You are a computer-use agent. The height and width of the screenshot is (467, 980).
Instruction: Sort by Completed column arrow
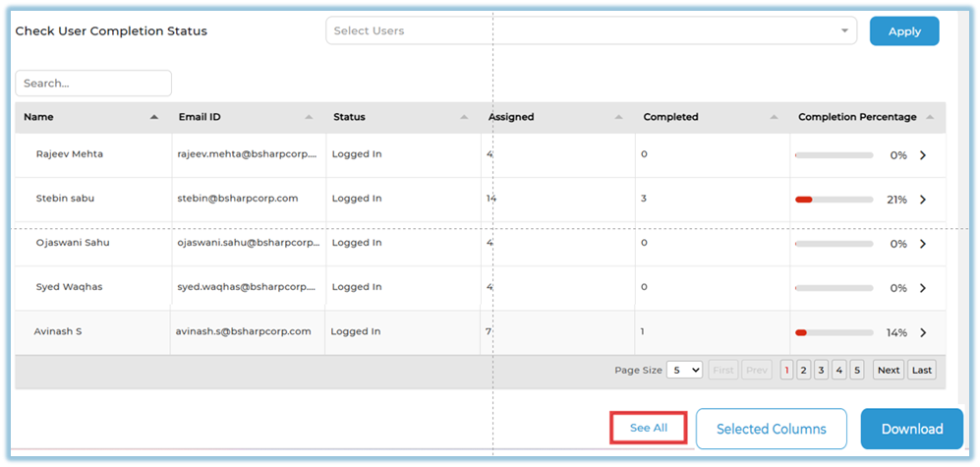(774, 117)
